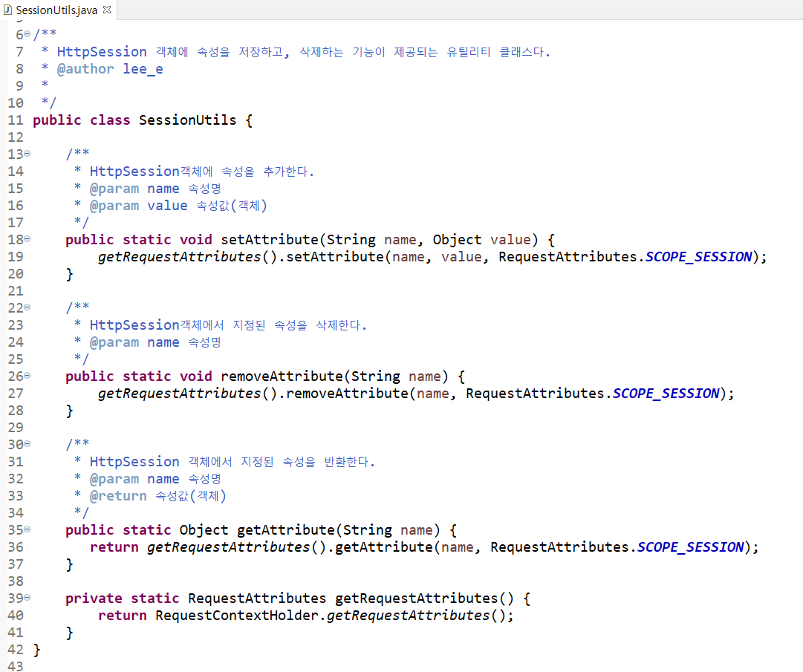The width and height of the screenshot is (803, 672).
Task: Collapse the setAttribute method fold at line 18
Action: coord(27,239)
